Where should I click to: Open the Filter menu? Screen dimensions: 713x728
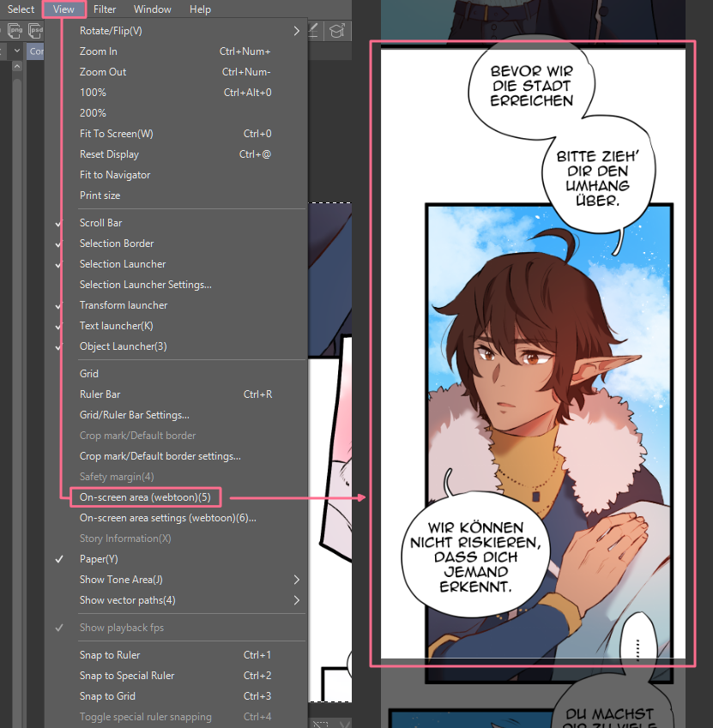tap(105, 9)
